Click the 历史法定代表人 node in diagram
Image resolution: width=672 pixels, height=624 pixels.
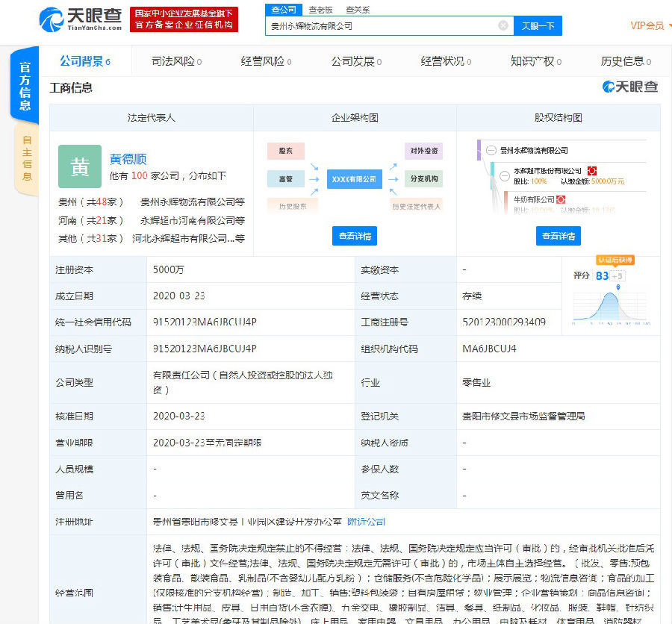(x=416, y=206)
